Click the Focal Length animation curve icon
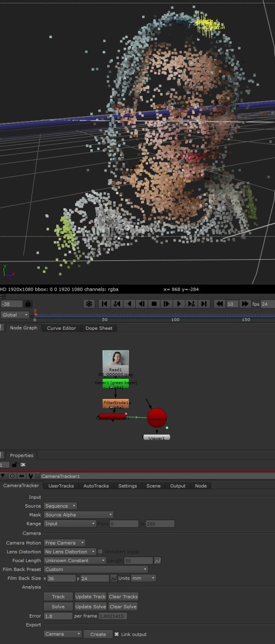Screen dimensions: 275x644 (158, 560)
